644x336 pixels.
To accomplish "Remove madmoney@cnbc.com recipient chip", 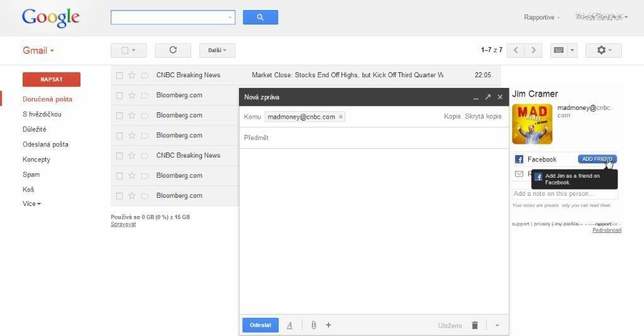I will click(x=340, y=117).
